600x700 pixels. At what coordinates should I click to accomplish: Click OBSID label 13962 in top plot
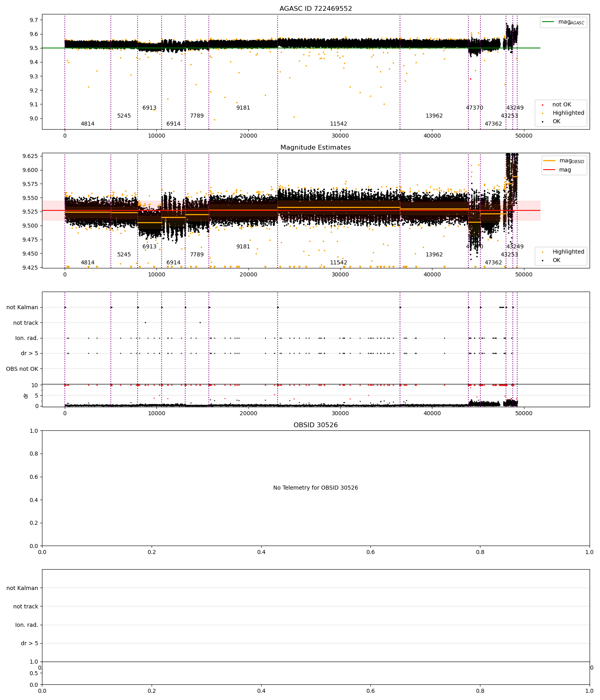[434, 116]
